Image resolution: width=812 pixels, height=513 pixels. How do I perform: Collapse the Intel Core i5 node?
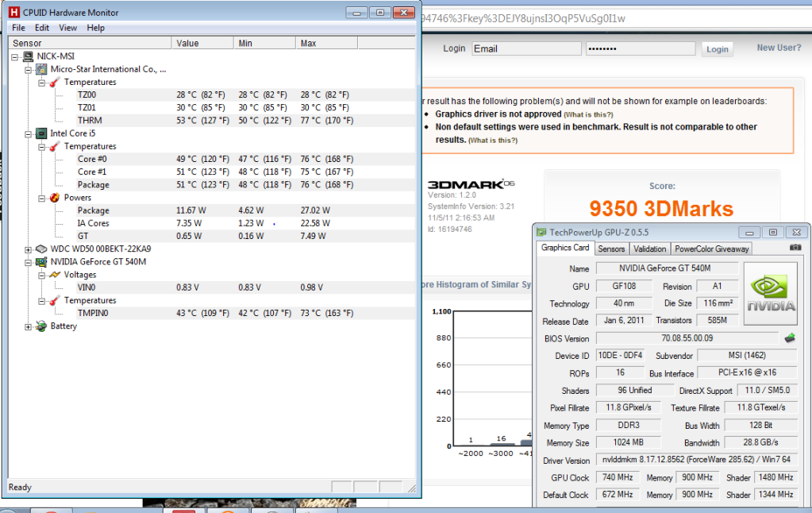29,133
